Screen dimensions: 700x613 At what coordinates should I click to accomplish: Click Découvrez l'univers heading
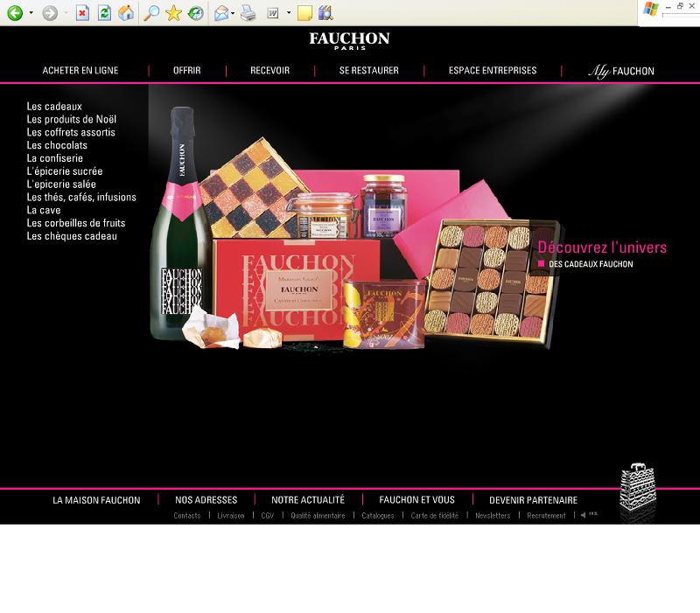point(602,247)
